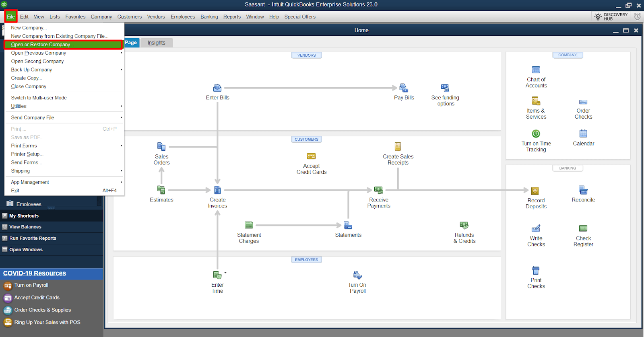Open the Discovery Hub button

tap(611, 16)
